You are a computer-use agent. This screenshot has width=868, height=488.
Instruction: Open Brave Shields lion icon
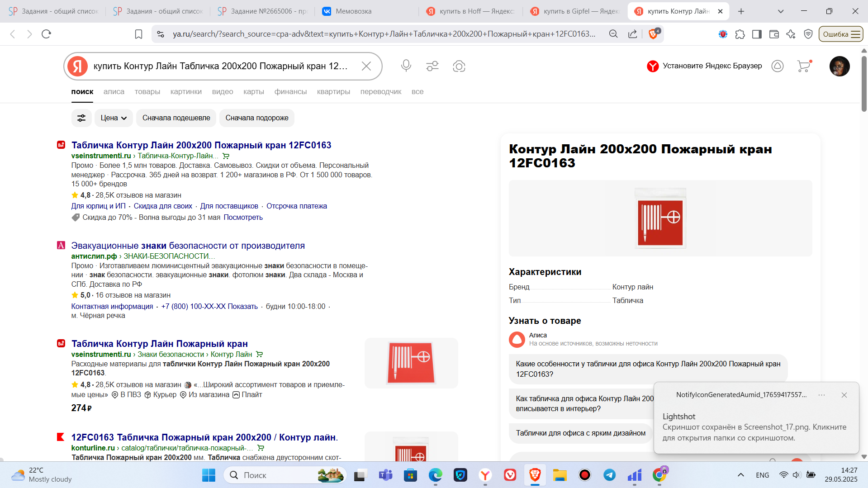pos(654,34)
